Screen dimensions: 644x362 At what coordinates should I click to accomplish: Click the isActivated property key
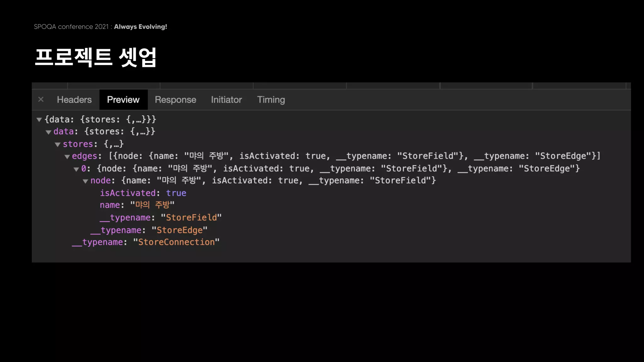point(128,193)
